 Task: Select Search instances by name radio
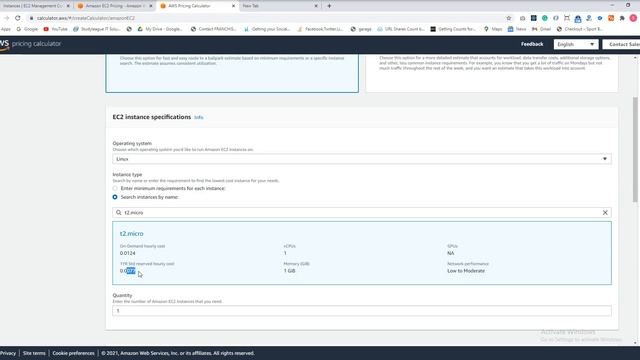tap(115, 197)
